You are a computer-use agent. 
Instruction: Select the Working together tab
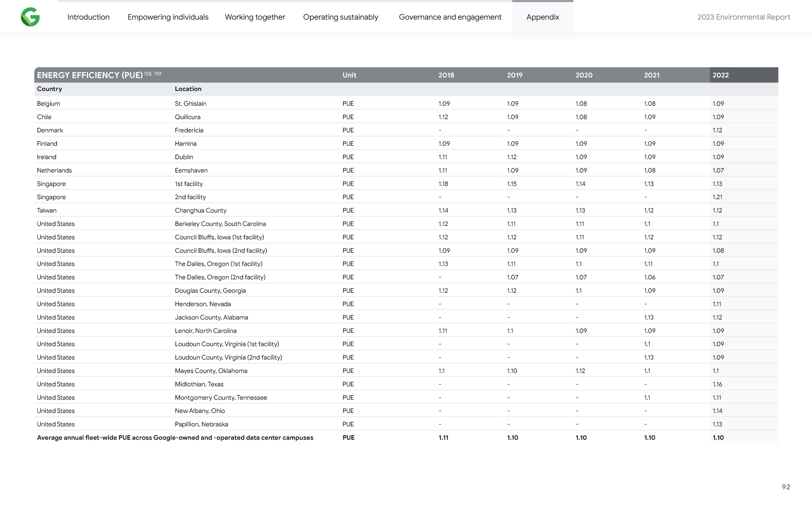pos(255,17)
